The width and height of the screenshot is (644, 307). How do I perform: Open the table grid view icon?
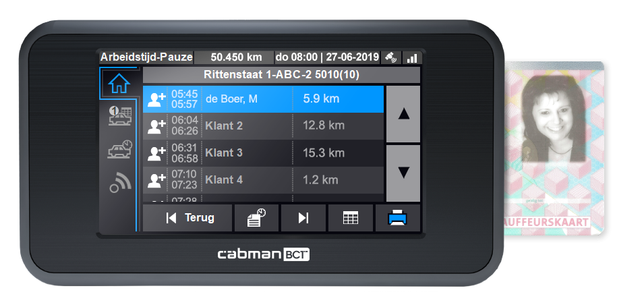[351, 218]
